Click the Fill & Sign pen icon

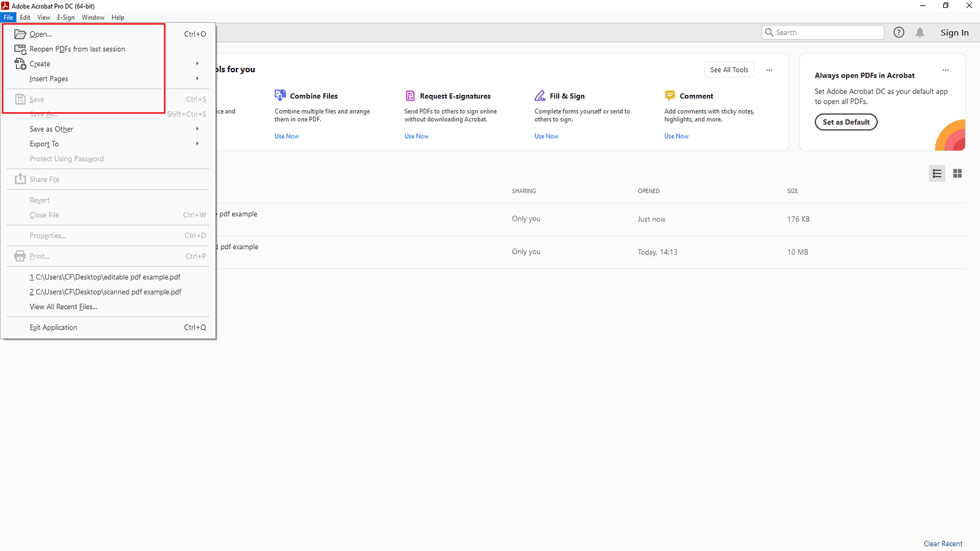540,96
